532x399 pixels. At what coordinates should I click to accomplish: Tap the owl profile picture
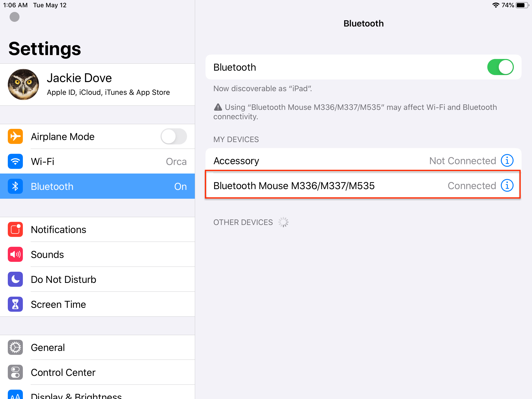[23, 84]
